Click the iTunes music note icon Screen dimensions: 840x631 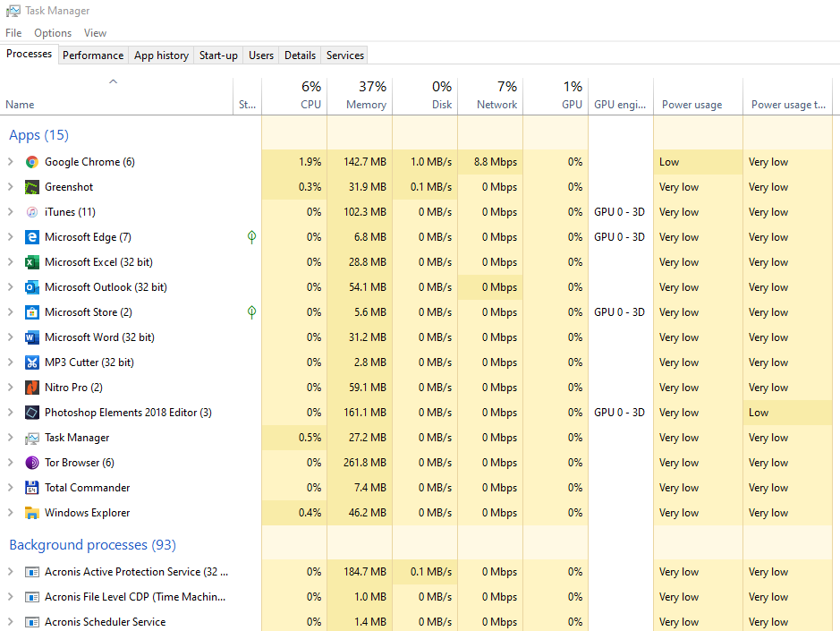coord(32,212)
